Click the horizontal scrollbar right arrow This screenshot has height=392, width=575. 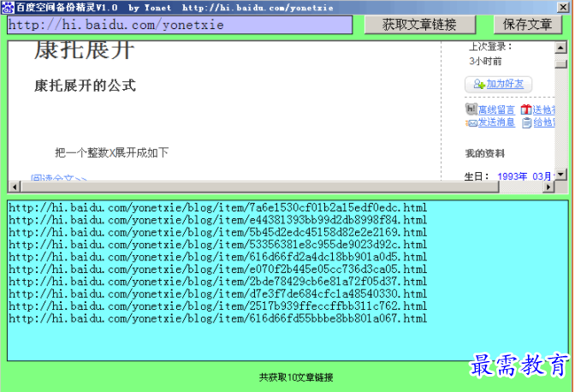tap(548, 187)
